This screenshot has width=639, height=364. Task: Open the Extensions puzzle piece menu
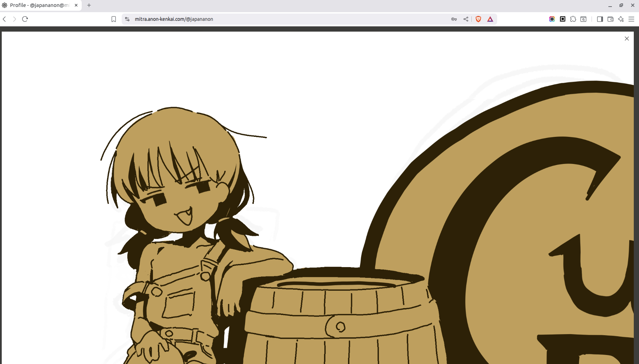coord(573,19)
